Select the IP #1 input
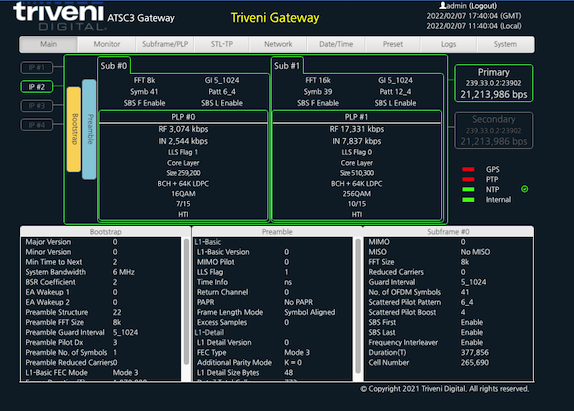574x411 pixels. [37, 67]
